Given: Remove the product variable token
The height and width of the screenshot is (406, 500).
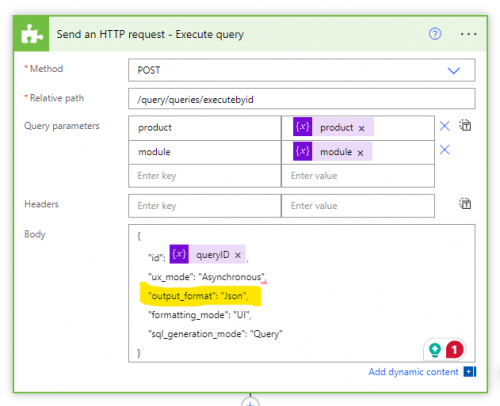Looking at the screenshot, I should 362,128.
